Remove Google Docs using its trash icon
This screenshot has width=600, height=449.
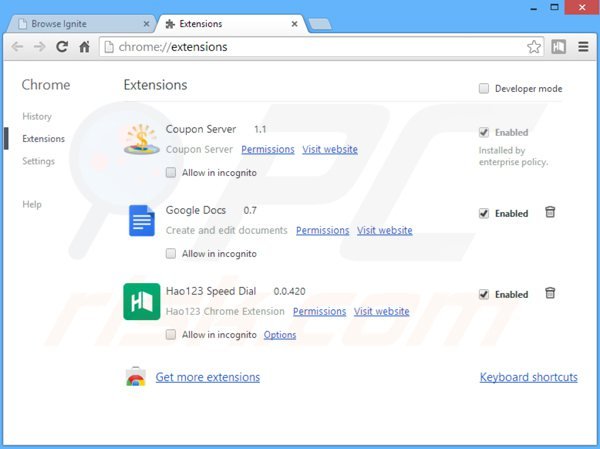pyautogui.click(x=550, y=212)
